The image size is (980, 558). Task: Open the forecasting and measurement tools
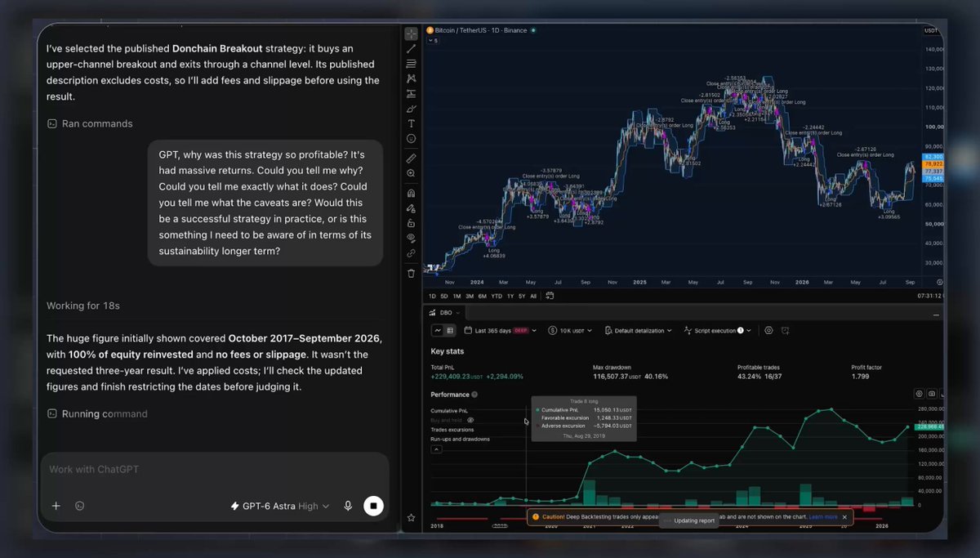pyautogui.click(x=411, y=94)
